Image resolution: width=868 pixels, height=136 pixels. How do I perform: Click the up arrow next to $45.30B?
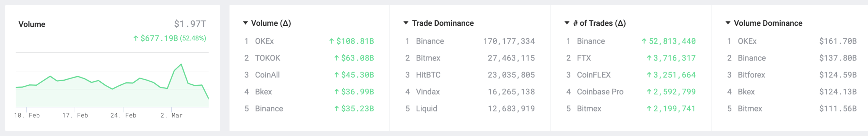(337, 75)
